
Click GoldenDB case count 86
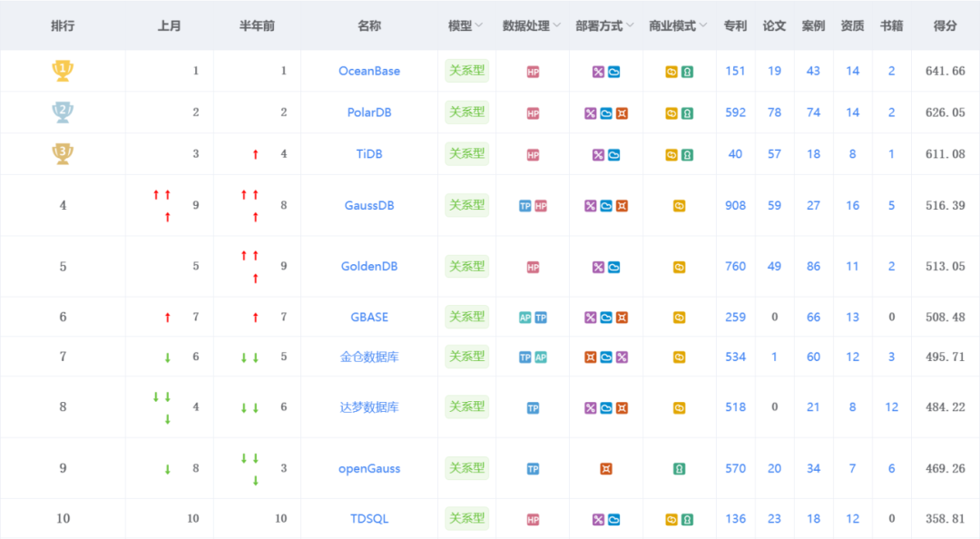click(813, 267)
